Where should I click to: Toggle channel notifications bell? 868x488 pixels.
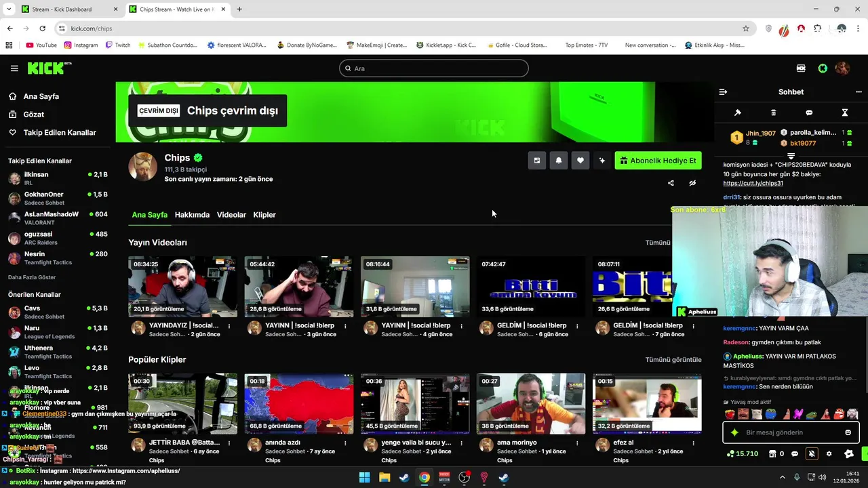click(x=559, y=161)
